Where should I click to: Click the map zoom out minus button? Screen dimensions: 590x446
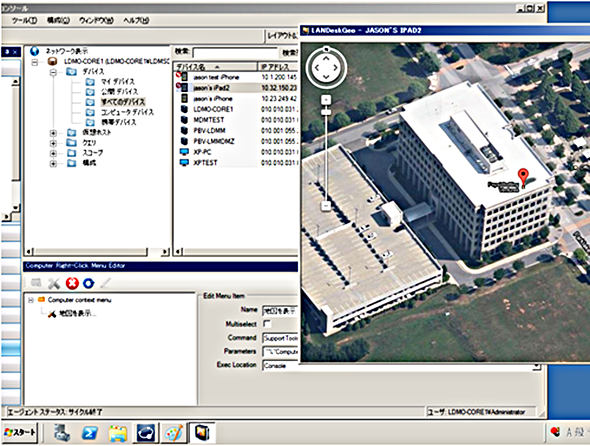[326, 205]
